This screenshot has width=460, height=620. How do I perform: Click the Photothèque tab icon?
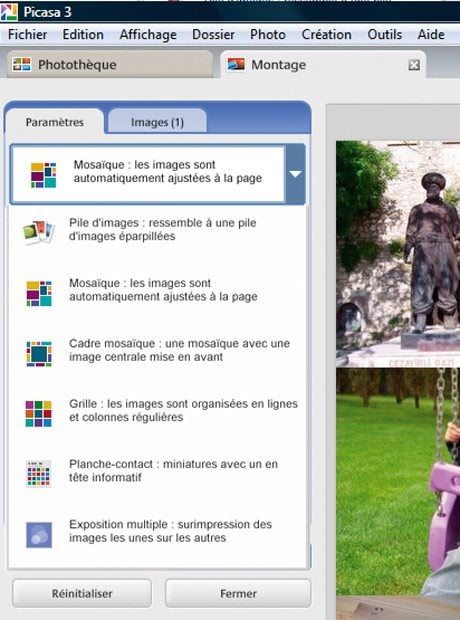coord(21,64)
